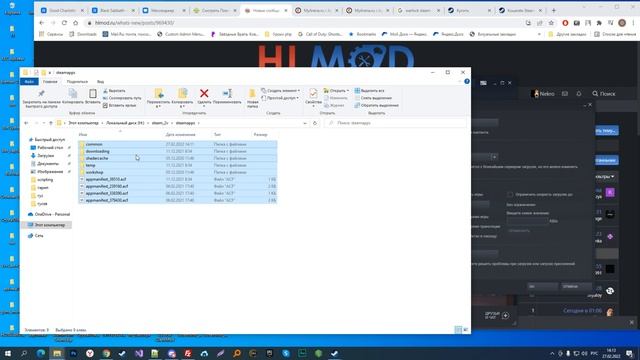The height and width of the screenshot is (360, 640).
Task: Bookmark page using star icon in Chrome
Action: (551, 23)
